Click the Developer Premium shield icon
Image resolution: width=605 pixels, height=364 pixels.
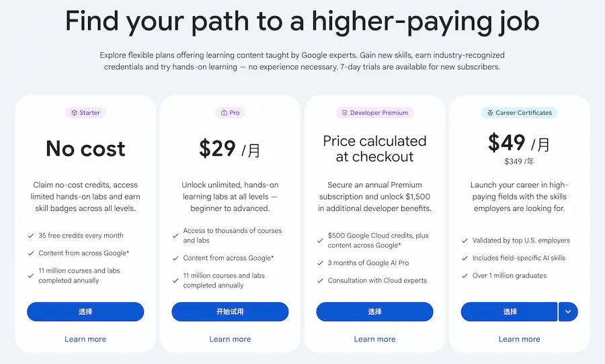pyautogui.click(x=344, y=113)
